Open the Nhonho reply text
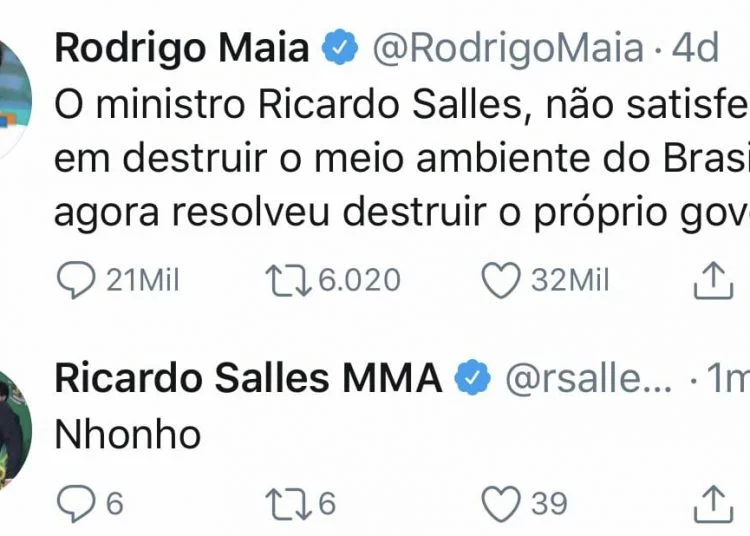The width and height of the screenshot is (750, 536). 128,435
